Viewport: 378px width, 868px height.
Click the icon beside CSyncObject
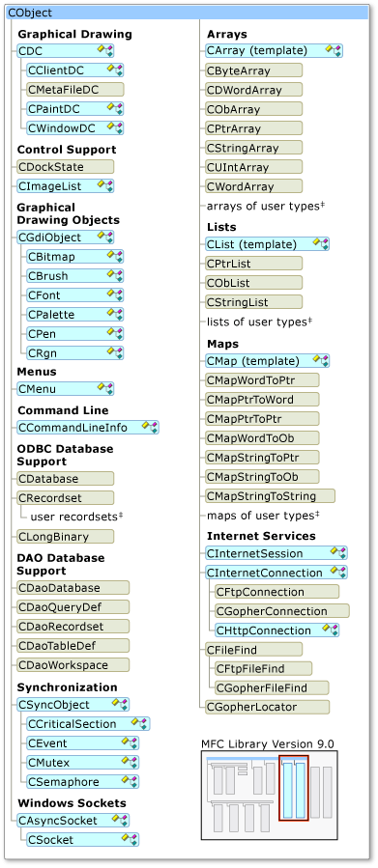click(x=120, y=704)
